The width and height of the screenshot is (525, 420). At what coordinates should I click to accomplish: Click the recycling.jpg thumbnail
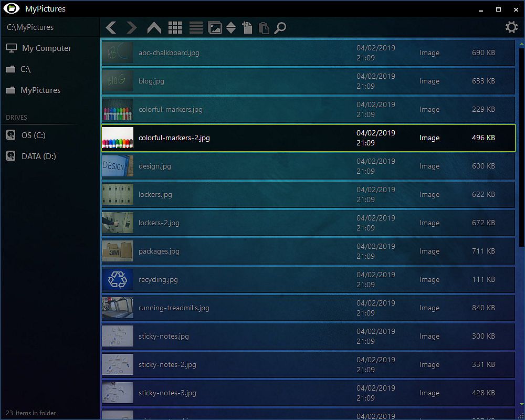point(118,279)
